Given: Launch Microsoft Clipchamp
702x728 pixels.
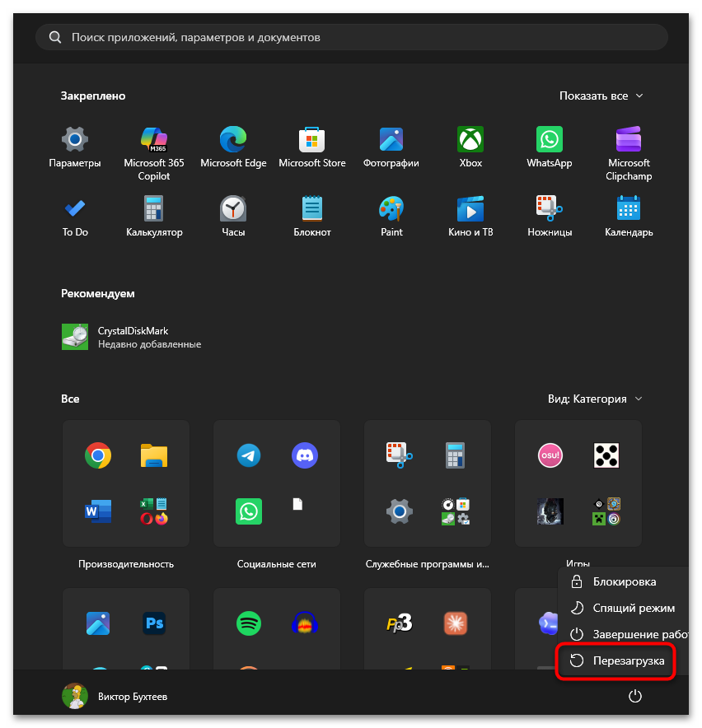Looking at the screenshot, I should pyautogui.click(x=629, y=154).
